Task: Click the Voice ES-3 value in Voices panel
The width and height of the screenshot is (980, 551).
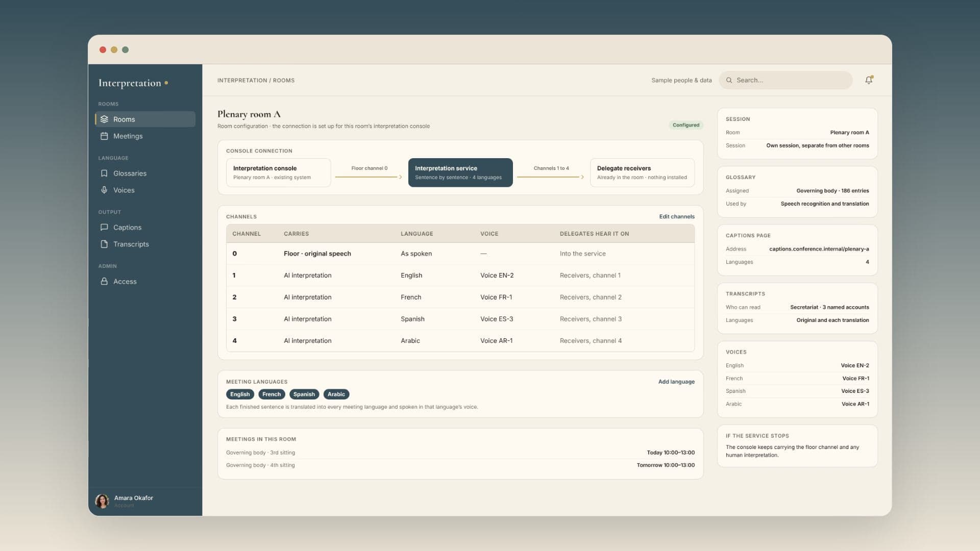Action: pos(855,391)
